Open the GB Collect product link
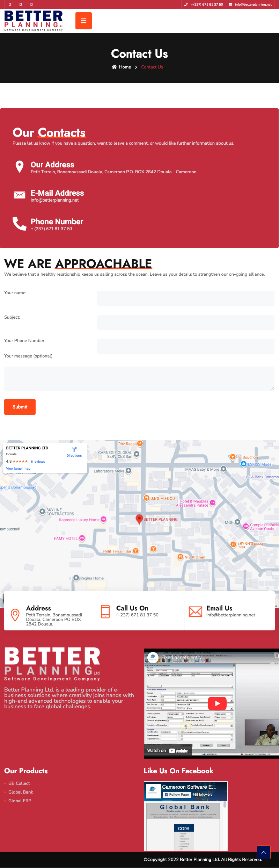This screenshot has width=279, height=868. pyautogui.click(x=19, y=783)
